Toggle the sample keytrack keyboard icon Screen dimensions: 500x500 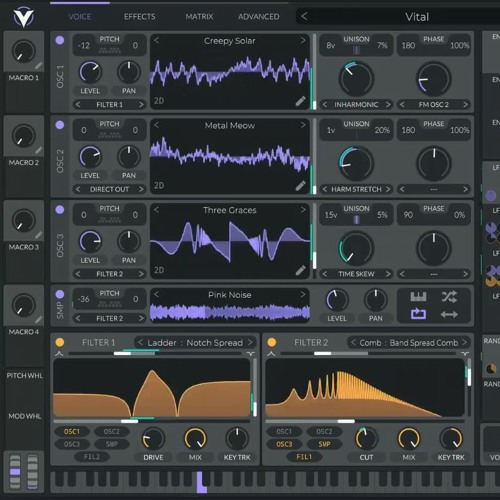point(418,296)
